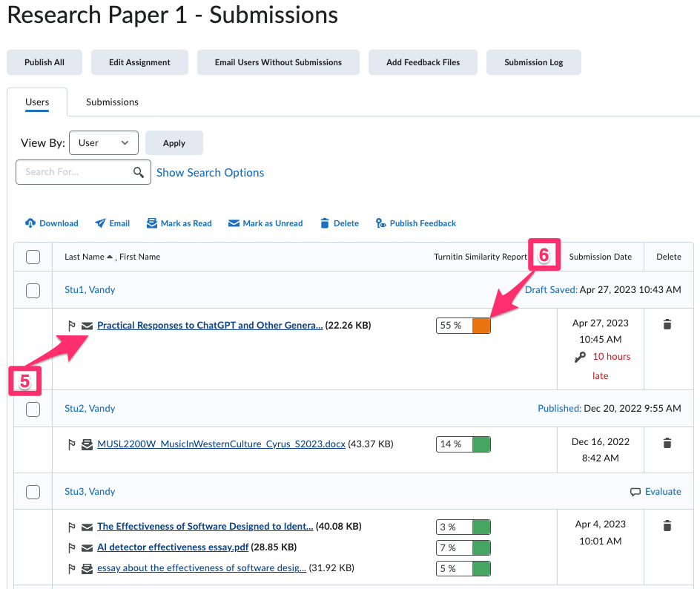Open the search magnifier icon
The height and width of the screenshot is (589, 700).
coord(139,171)
